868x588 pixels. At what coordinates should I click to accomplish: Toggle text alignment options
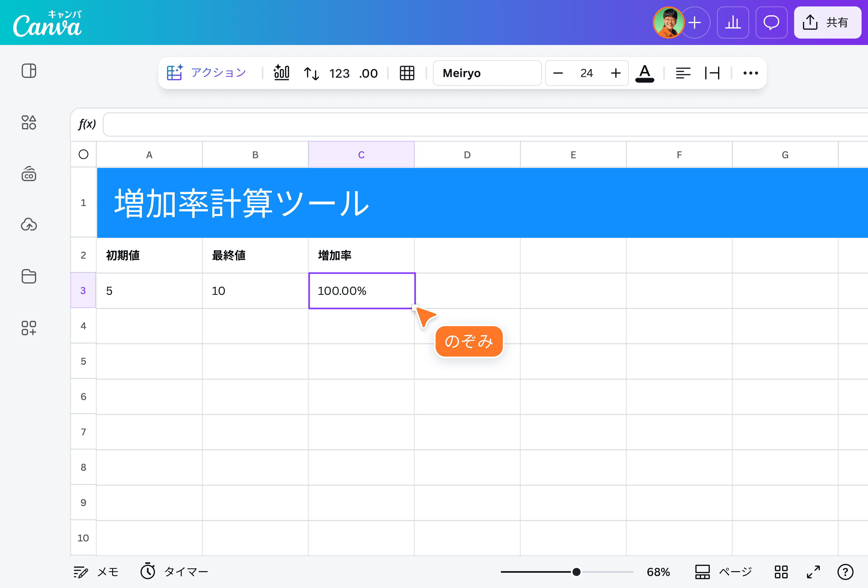684,73
